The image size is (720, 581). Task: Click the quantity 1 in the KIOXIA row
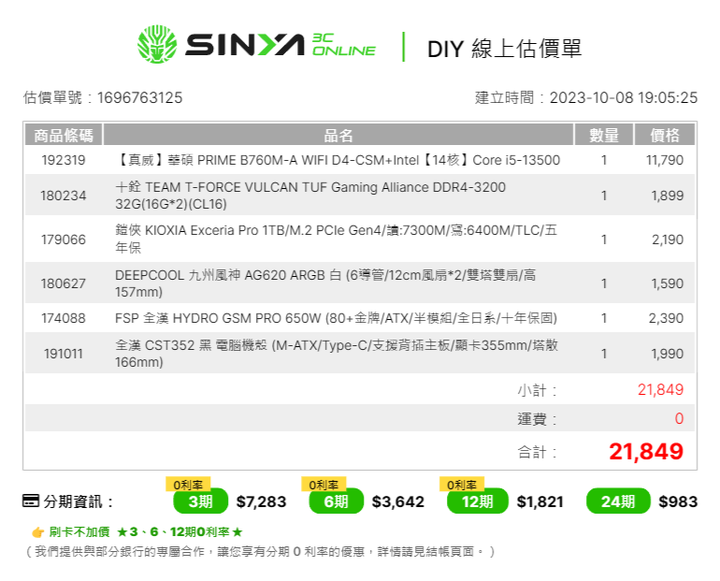click(604, 240)
